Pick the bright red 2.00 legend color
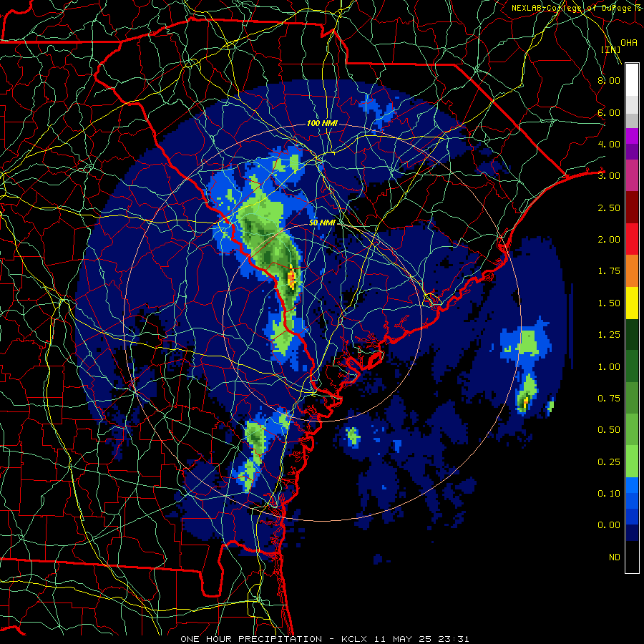Image resolution: width=644 pixels, height=644 pixels. (x=632, y=239)
